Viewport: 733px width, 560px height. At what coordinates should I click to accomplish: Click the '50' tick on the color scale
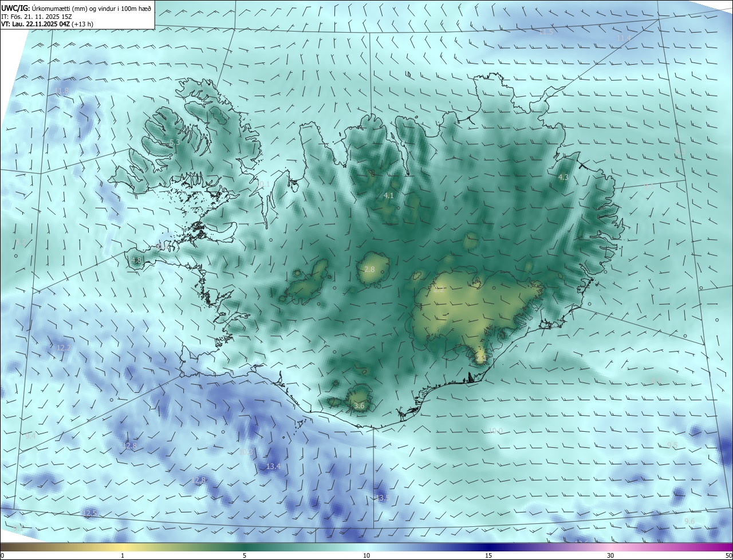pos(728,556)
